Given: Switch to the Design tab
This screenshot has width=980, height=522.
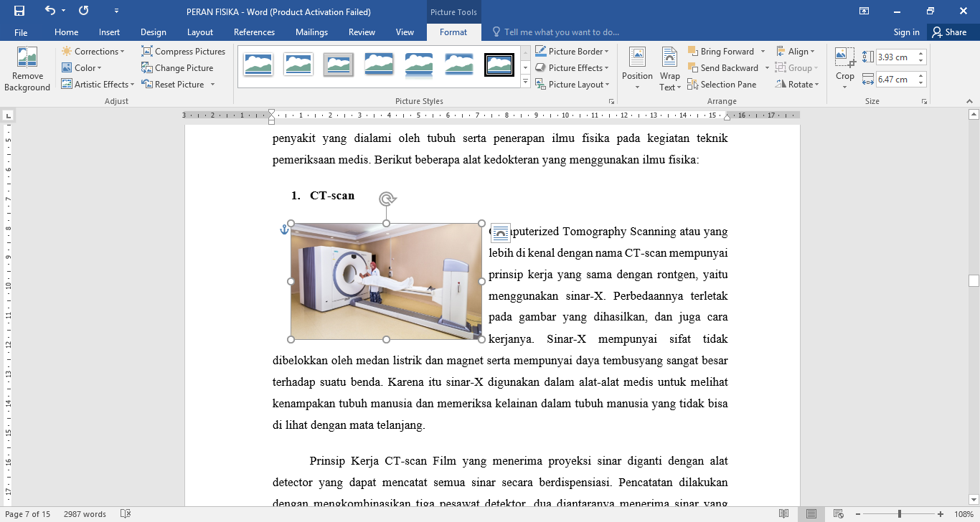Looking at the screenshot, I should (153, 32).
